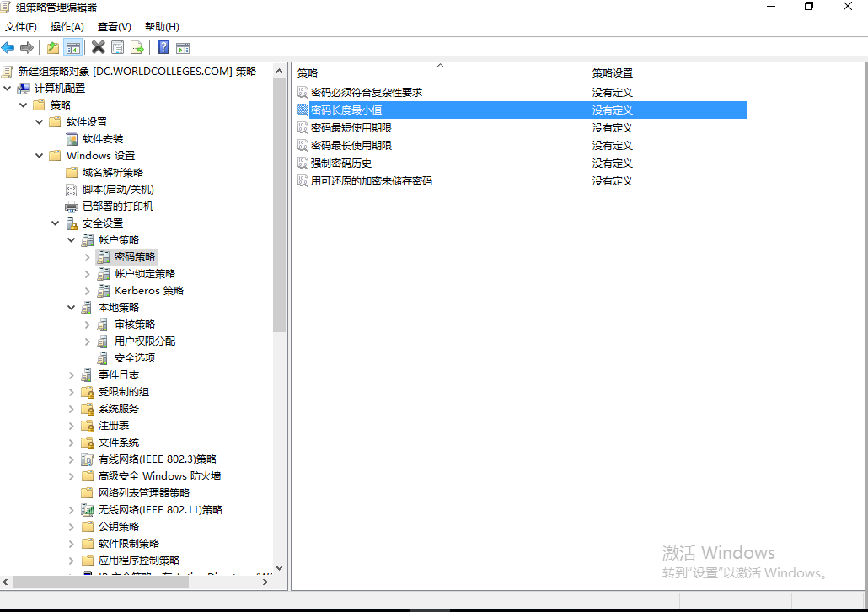Click the Back navigation arrow
The width and height of the screenshot is (868, 612).
coord(8,47)
